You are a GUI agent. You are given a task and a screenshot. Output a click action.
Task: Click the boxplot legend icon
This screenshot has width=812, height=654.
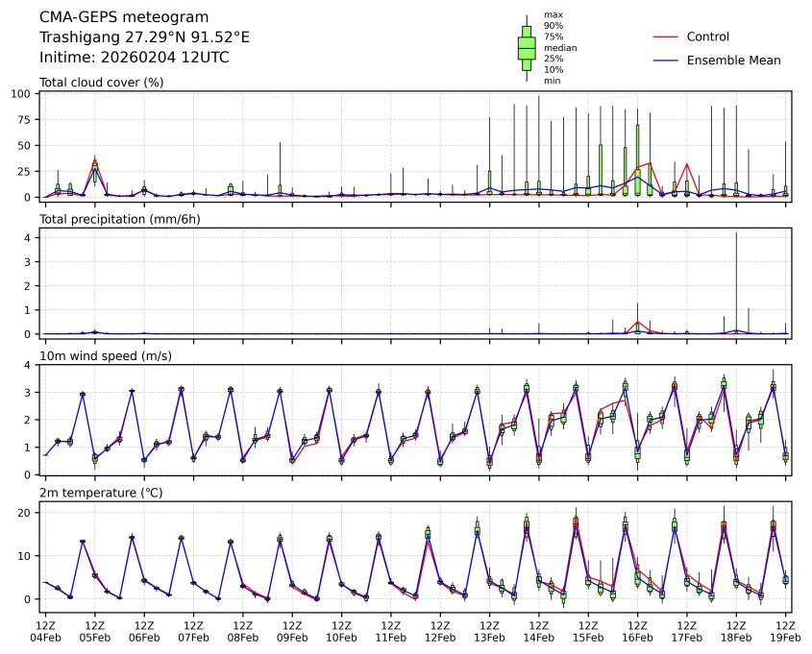point(527,47)
